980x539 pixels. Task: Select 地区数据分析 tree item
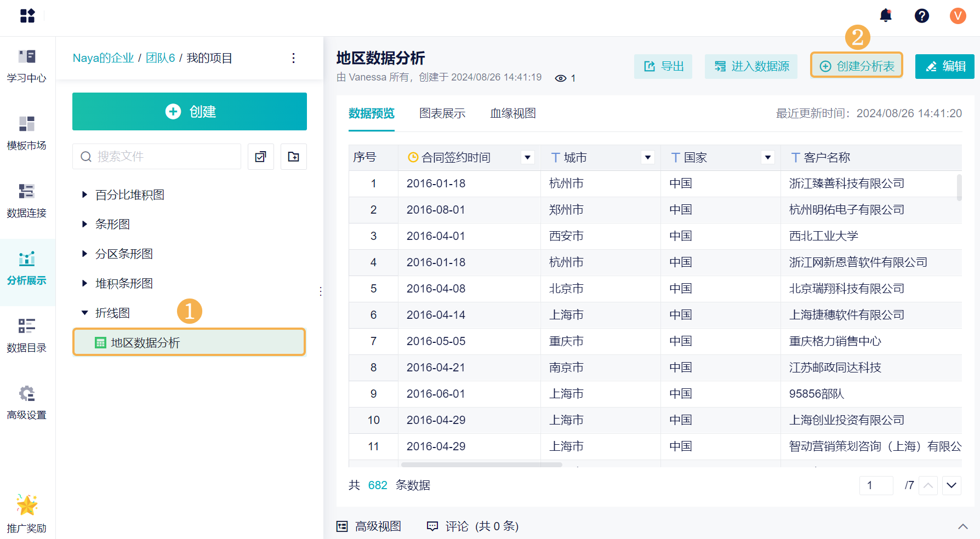tap(189, 342)
